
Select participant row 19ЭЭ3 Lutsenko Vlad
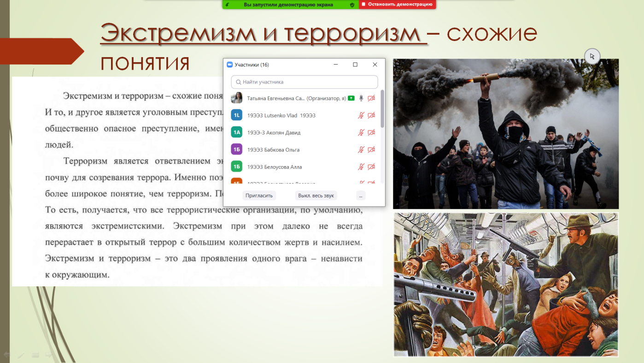[303, 115]
